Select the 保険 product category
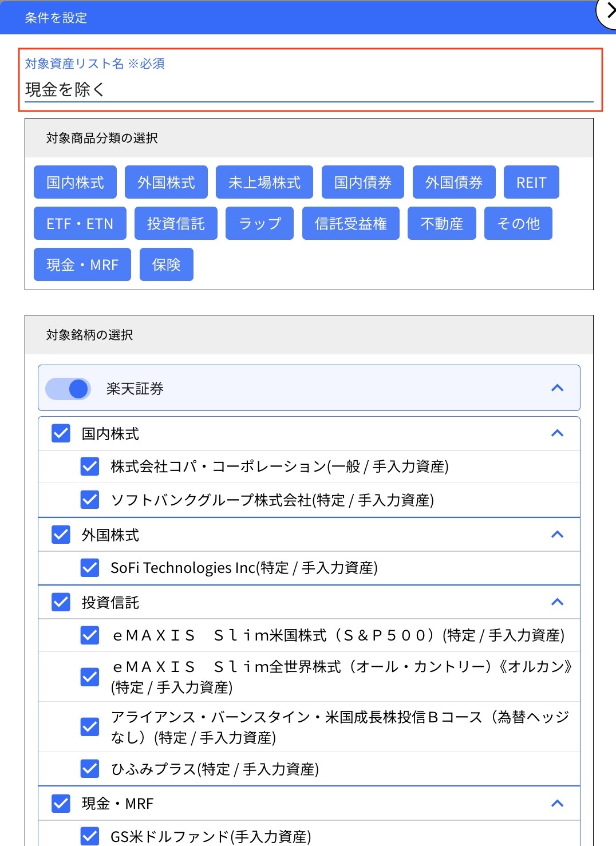This screenshot has width=616, height=846. click(x=166, y=264)
